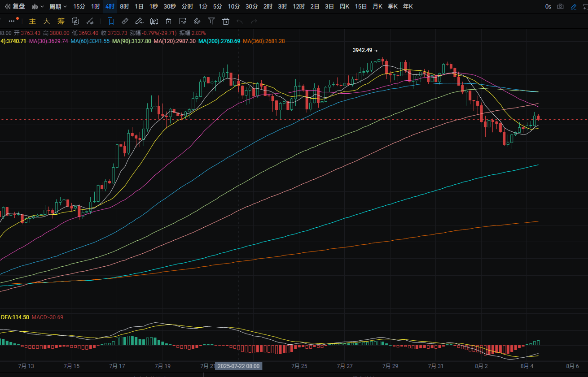Image resolution: width=588 pixels, height=377 pixels.
Task: Select the 周K timeframe tab
Action: coord(345,7)
